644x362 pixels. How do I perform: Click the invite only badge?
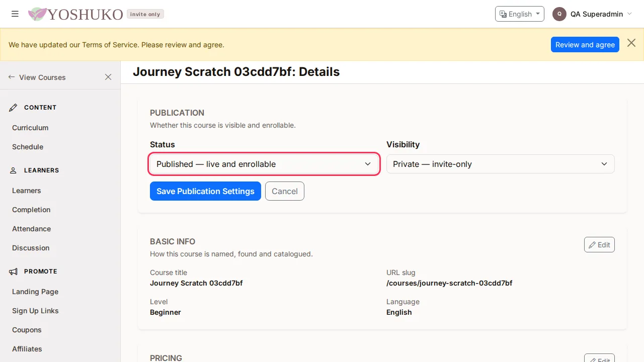tap(145, 14)
